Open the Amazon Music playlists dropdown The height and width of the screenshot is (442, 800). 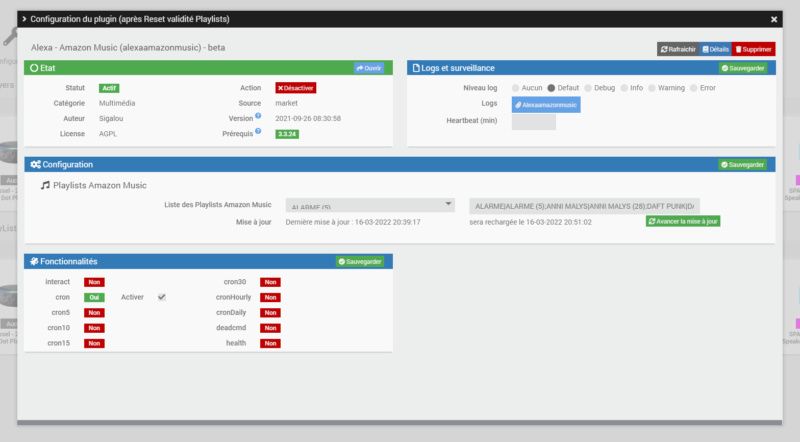370,205
